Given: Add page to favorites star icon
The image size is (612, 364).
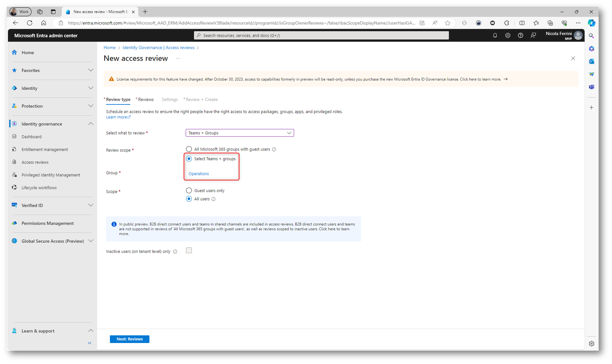Looking at the screenshot, I should pyautogui.click(x=448, y=23).
